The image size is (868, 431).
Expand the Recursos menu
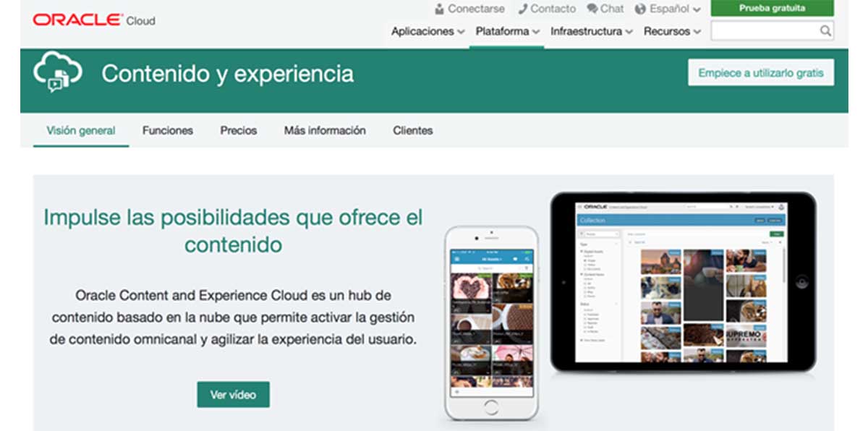click(673, 31)
